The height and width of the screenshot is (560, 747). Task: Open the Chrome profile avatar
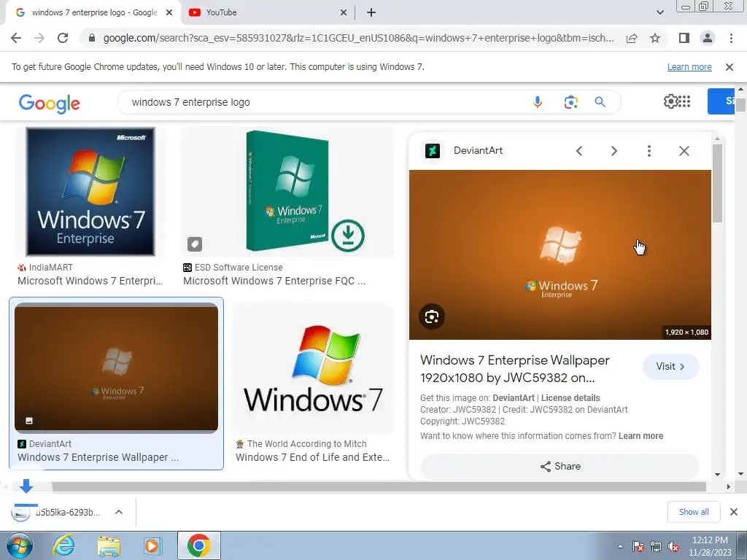[708, 38]
